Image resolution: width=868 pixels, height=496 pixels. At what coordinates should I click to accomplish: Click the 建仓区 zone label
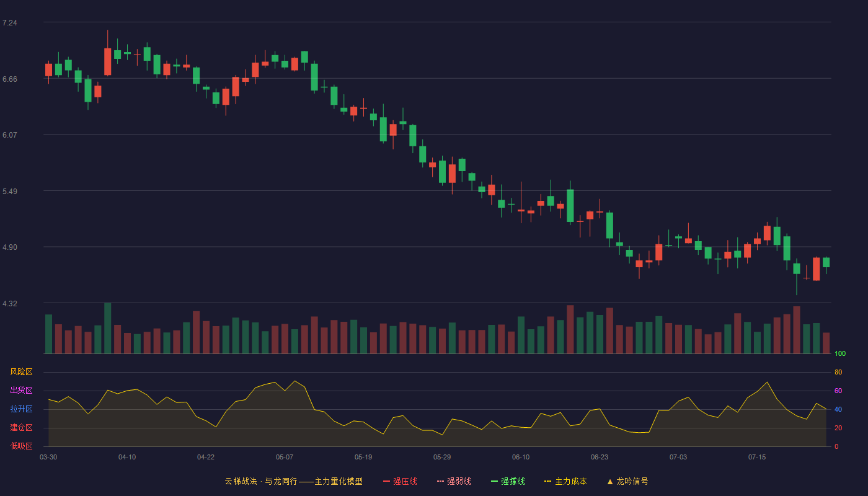point(21,428)
